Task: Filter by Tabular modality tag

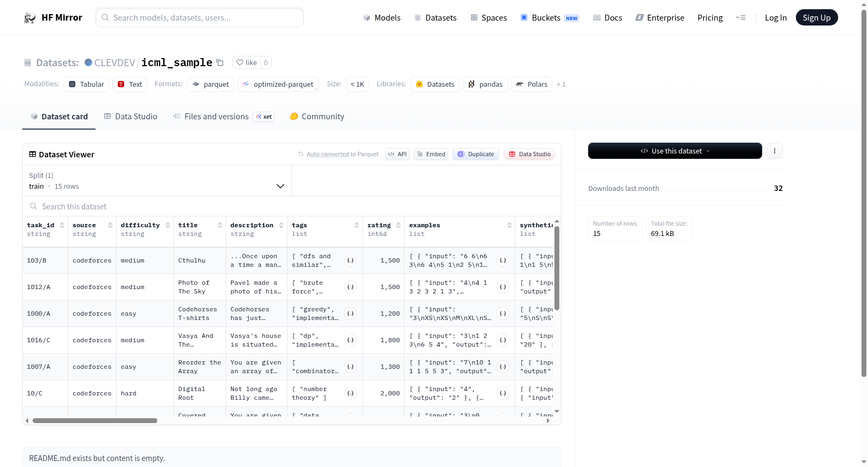Action: 86,84
